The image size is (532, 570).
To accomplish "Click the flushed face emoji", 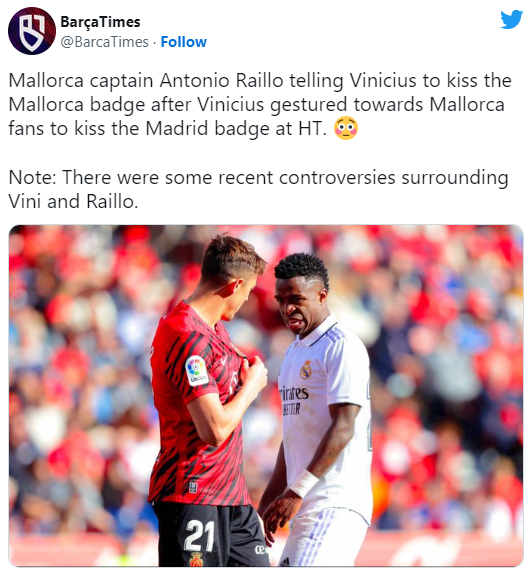I will [x=346, y=128].
